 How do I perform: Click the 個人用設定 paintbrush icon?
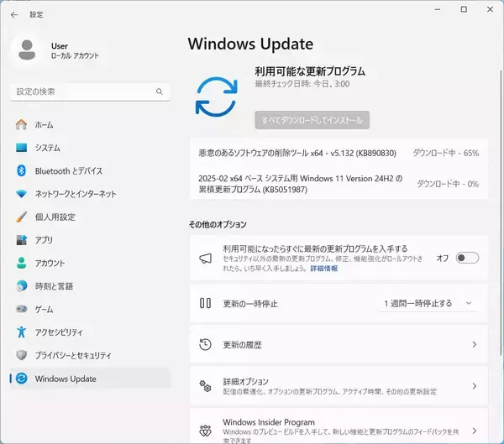[x=22, y=217]
